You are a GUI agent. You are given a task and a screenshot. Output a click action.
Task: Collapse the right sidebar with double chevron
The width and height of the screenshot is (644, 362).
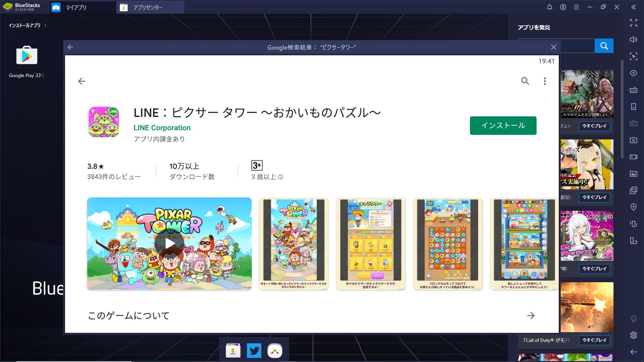coord(633,7)
